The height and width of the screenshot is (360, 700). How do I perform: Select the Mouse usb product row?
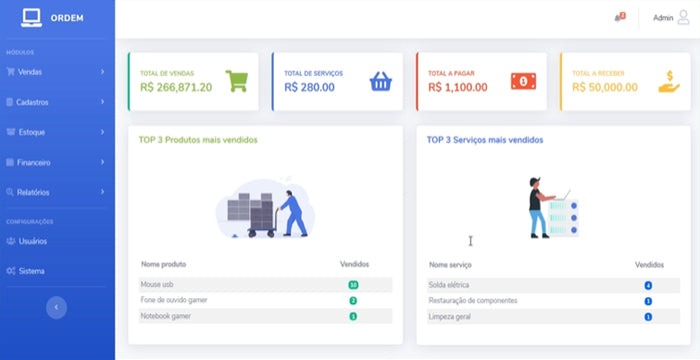[265, 285]
